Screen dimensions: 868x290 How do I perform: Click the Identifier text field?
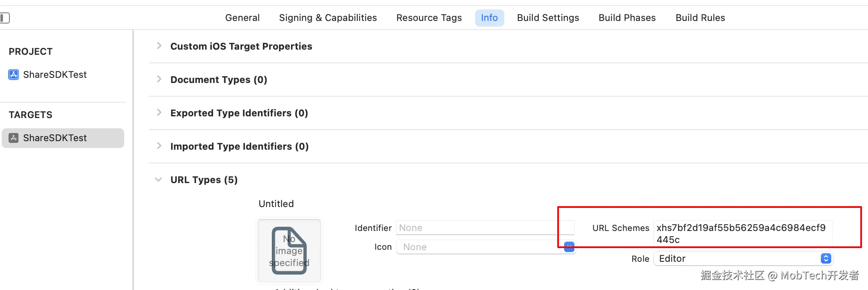(x=484, y=228)
